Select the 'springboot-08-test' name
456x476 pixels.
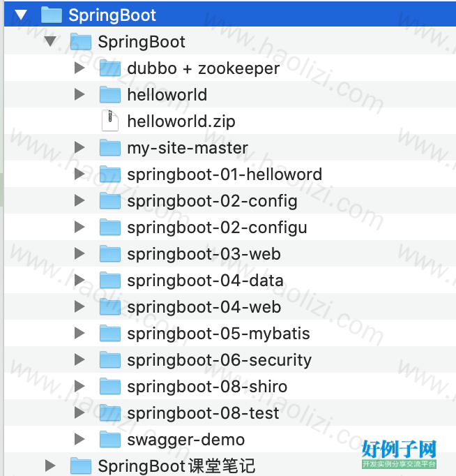(x=203, y=413)
